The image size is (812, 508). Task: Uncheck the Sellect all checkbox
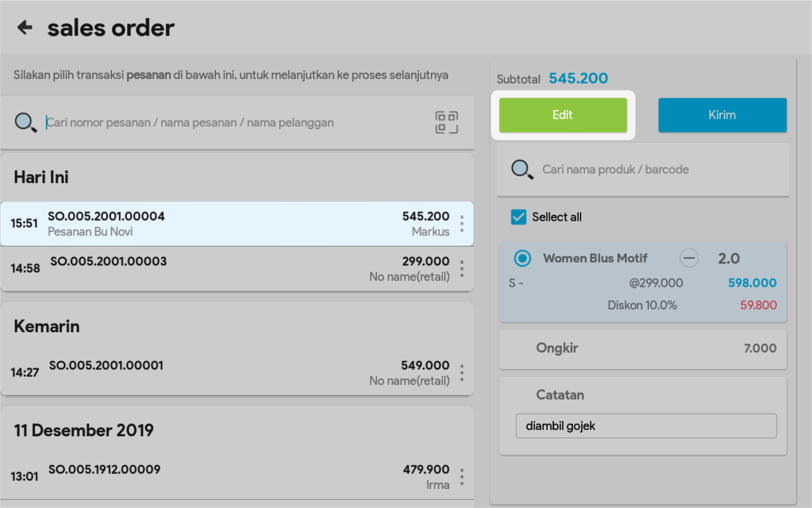[x=518, y=217]
